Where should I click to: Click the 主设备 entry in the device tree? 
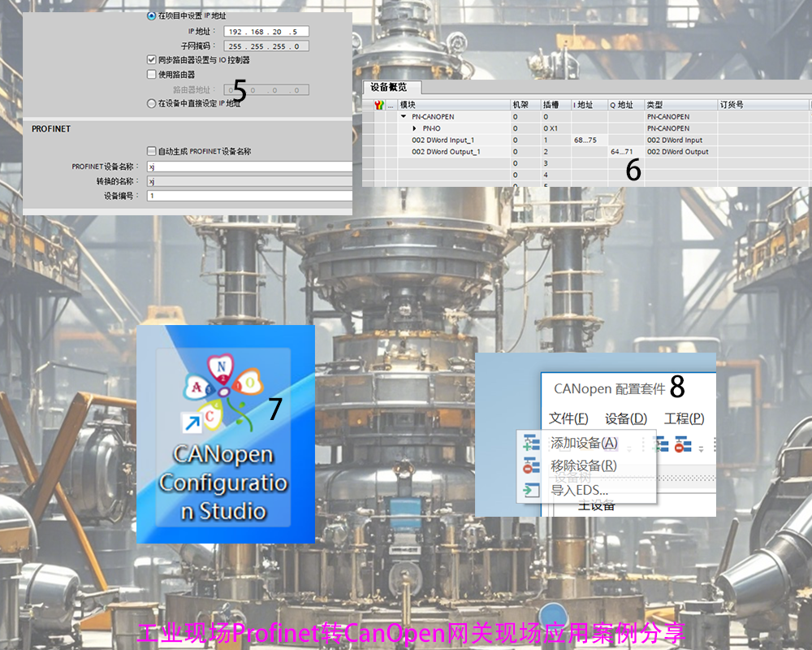tap(597, 506)
